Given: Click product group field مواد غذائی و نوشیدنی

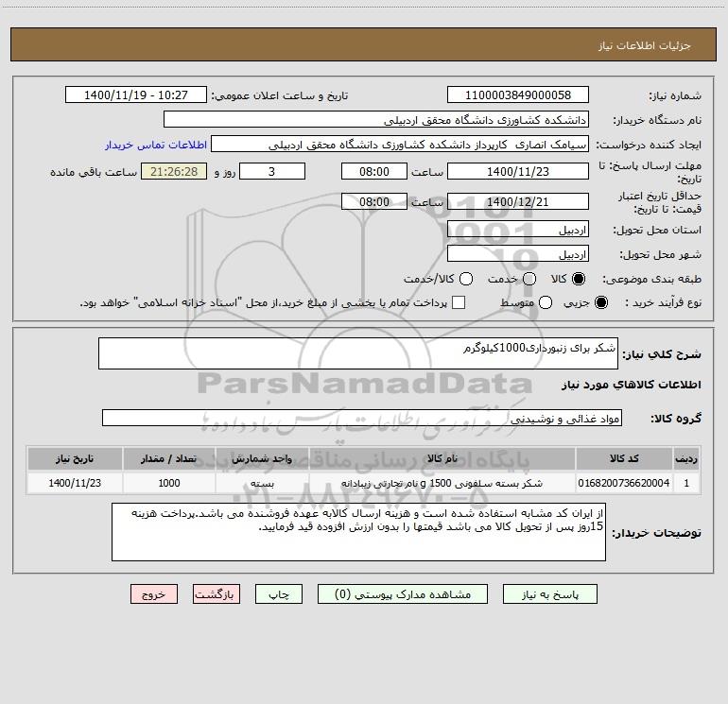Looking at the screenshot, I should (362, 418).
